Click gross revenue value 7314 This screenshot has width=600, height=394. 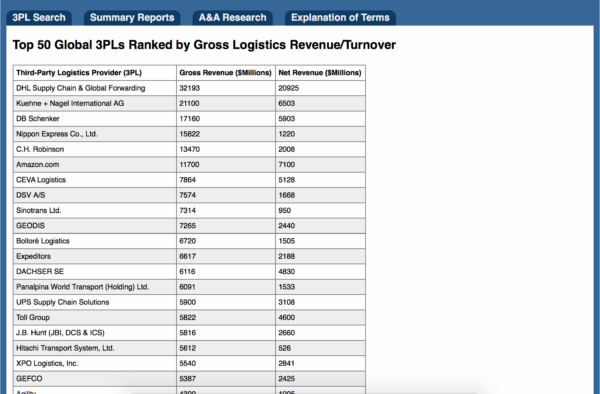point(188,210)
